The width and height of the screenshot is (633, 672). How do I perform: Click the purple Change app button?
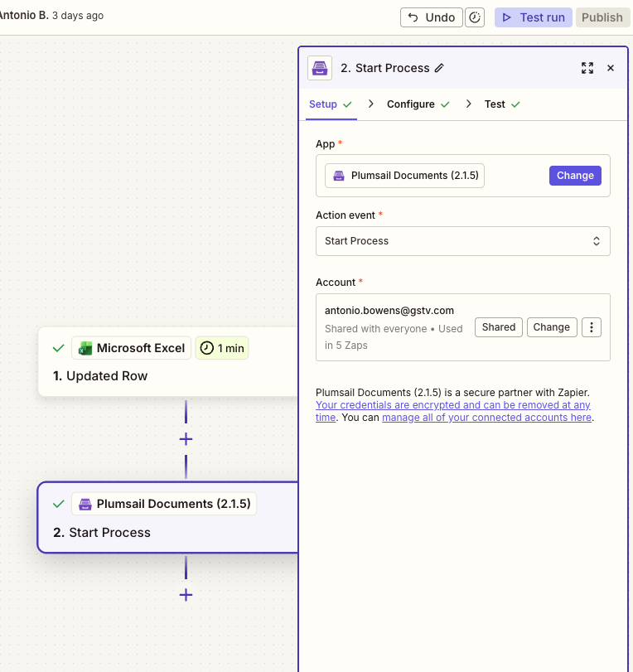(x=575, y=176)
